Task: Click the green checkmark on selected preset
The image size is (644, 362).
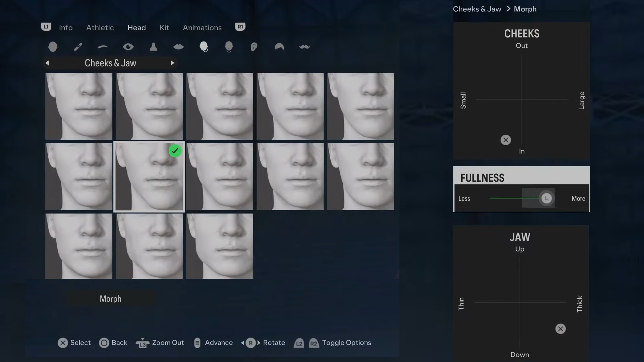Action: click(175, 151)
